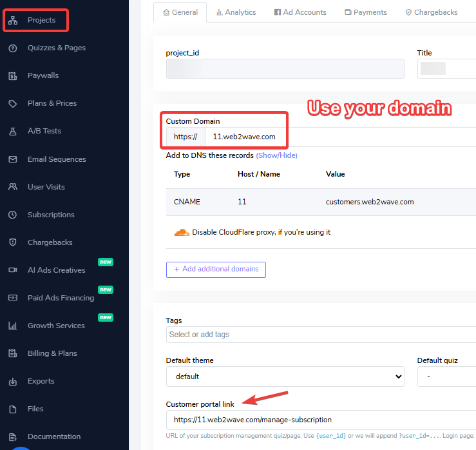The width and height of the screenshot is (476, 450).
Task: Click the Show/Hide DNS records link
Action: [276, 155]
